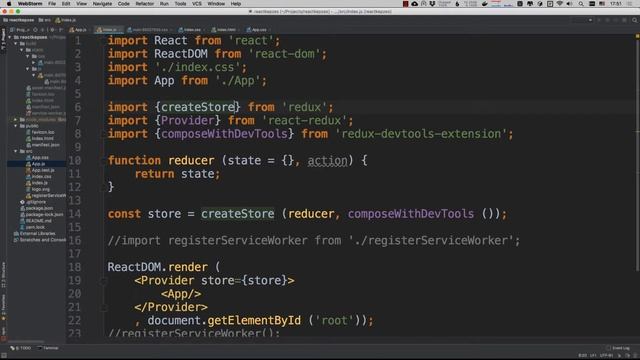Open the File menu
Screen dimensions: 640x360
point(52,4)
